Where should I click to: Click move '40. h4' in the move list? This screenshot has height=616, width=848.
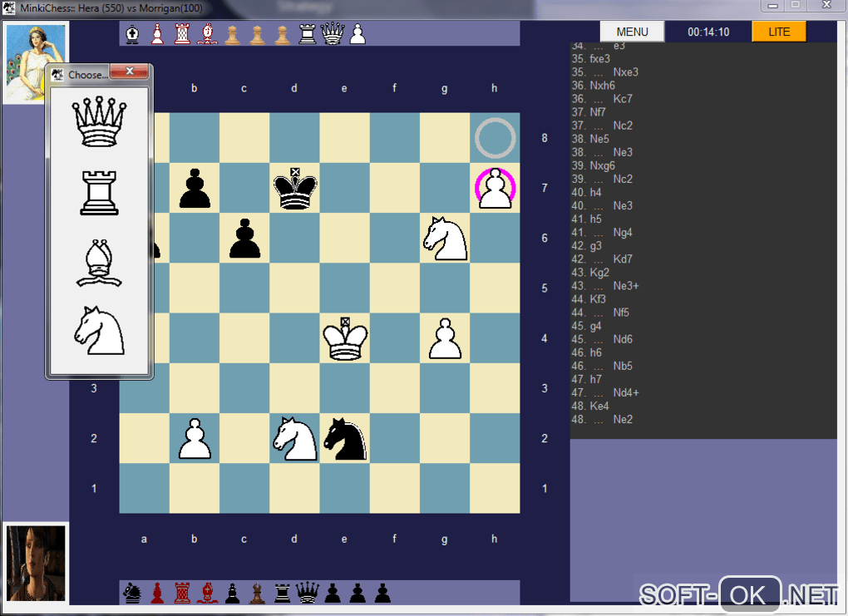[x=586, y=193]
